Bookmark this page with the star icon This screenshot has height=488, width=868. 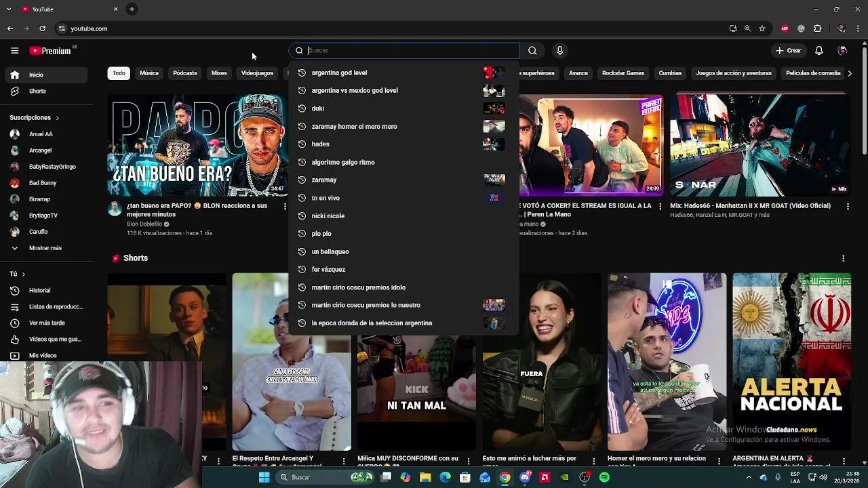(x=762, y=28)
